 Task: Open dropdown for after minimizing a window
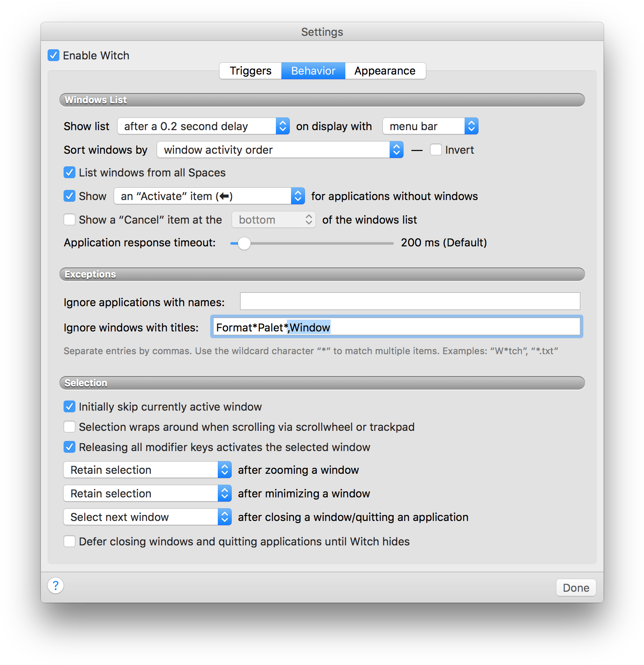tap(147, 493)
